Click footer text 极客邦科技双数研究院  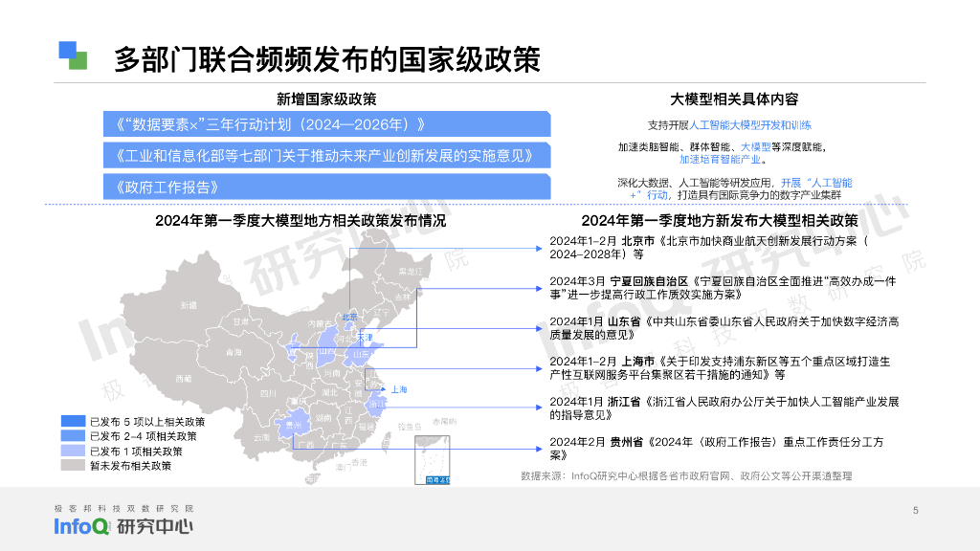[x=123, y=509]
